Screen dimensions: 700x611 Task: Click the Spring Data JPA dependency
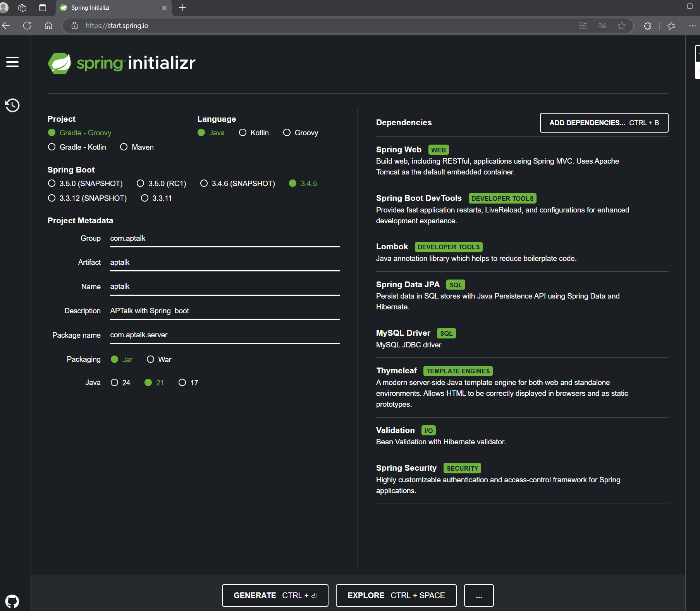point(522,295)
